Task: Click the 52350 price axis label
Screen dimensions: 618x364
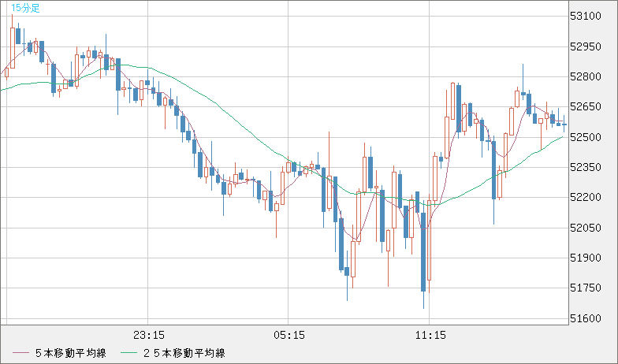Action: coord(586,167)
